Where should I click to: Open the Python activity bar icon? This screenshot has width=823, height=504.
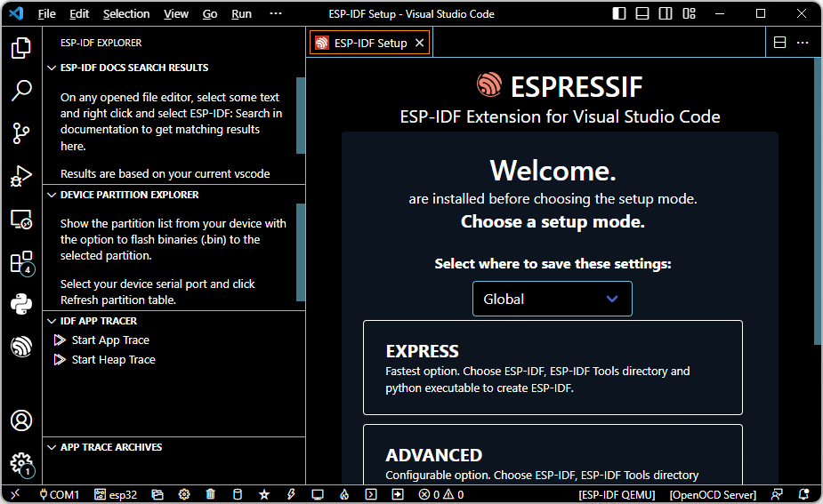tap(21, 304)
